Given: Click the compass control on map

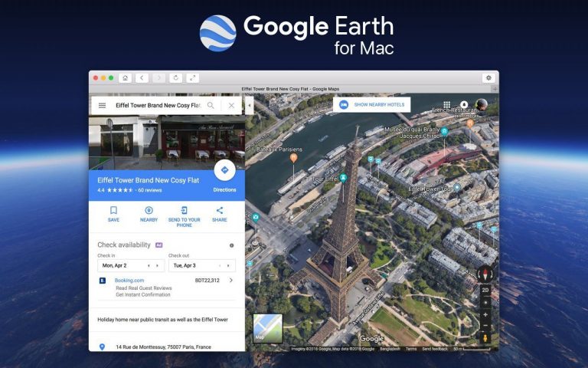Looking at the screenshot, I should click(x=485, y=274).
